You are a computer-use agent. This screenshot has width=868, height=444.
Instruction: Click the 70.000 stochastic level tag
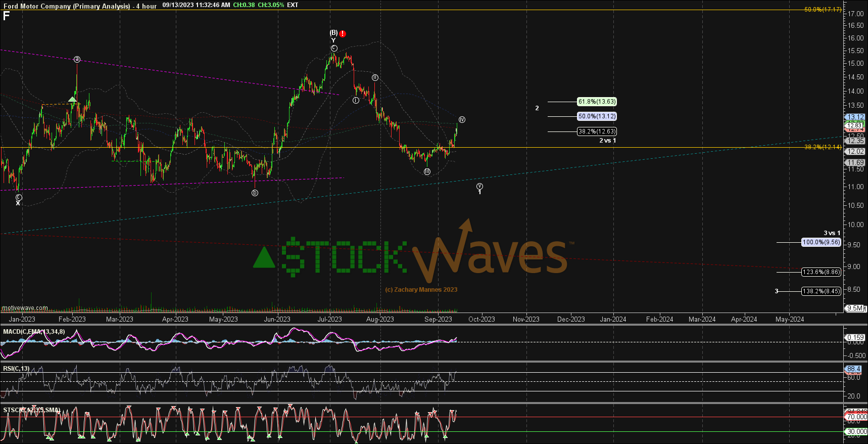point(856,417)
